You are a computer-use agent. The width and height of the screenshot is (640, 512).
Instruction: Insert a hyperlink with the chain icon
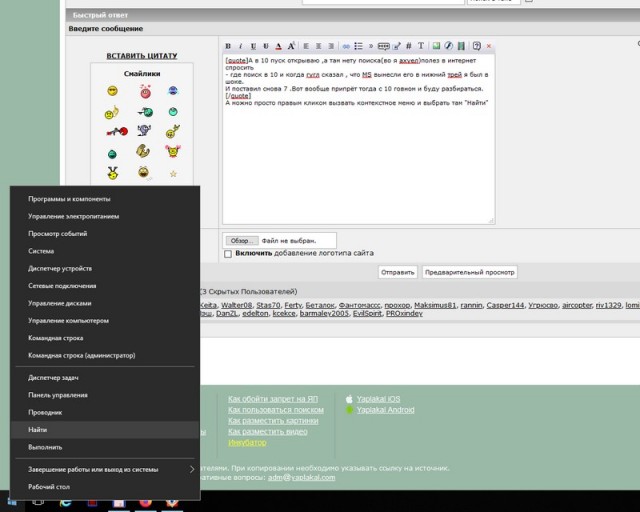346,46
